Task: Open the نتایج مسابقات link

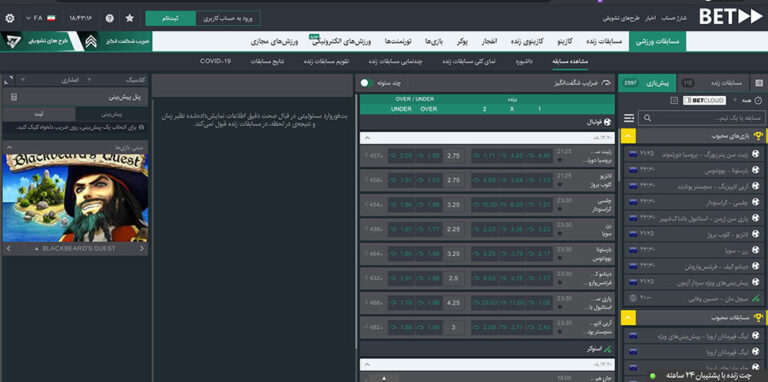Action: [267, 61]
